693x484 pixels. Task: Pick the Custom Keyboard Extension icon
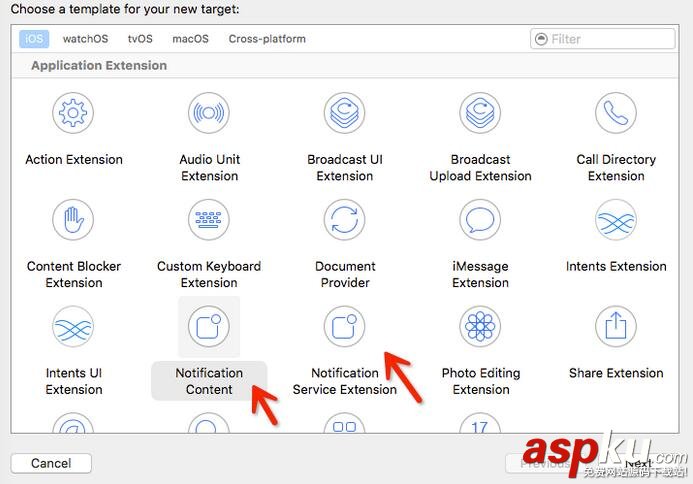[x=209, y=220]
